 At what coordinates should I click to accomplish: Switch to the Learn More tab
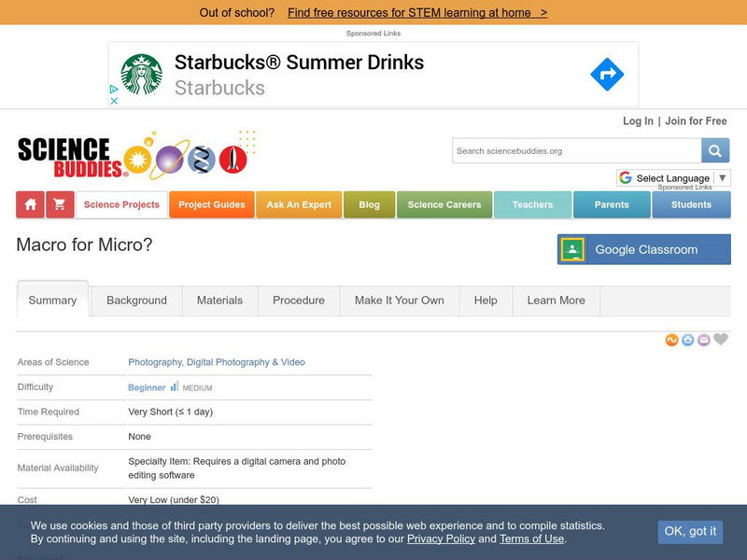(x=556, y=301)
